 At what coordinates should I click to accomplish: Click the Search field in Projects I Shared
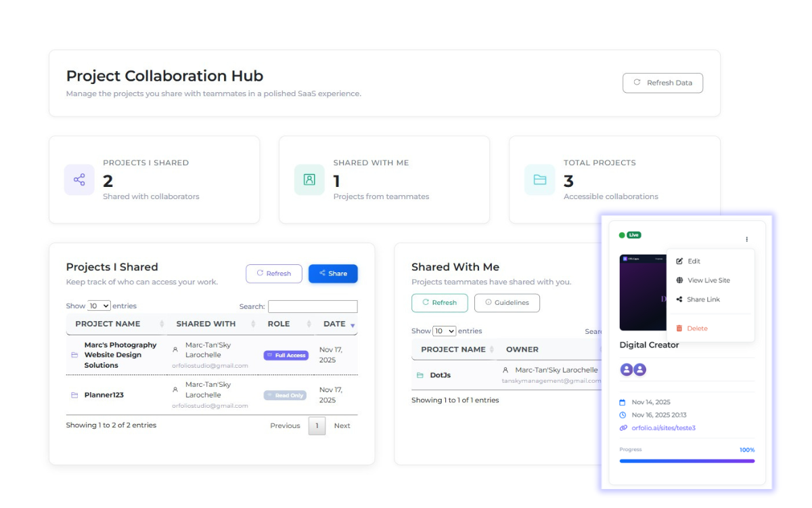(x=313, y=307)
